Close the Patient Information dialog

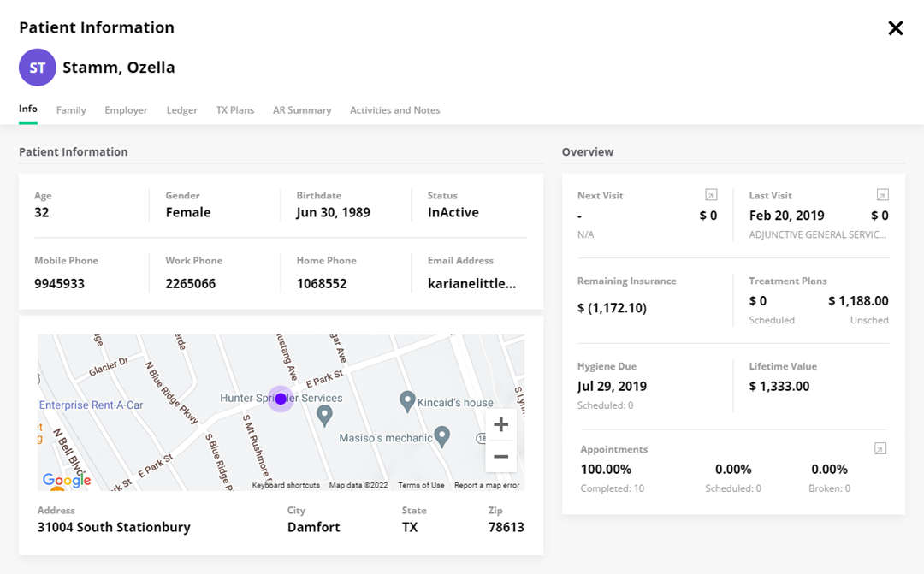click(896, 28)
